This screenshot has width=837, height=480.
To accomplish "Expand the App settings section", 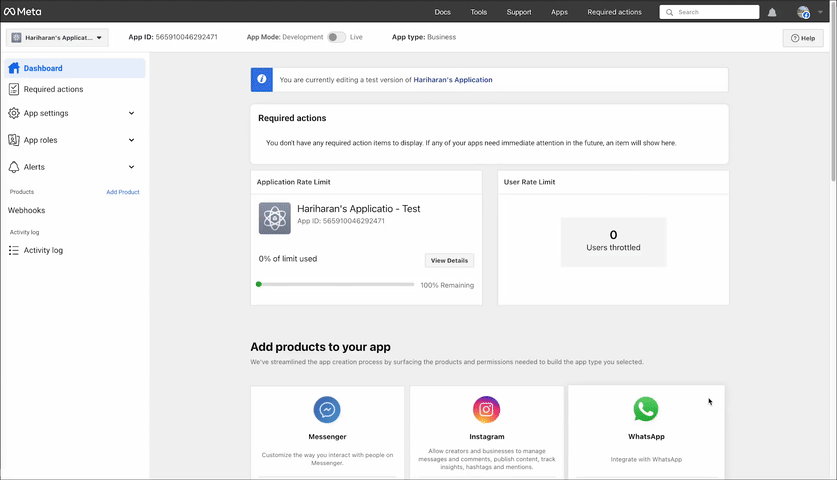I will coord(131,113).
